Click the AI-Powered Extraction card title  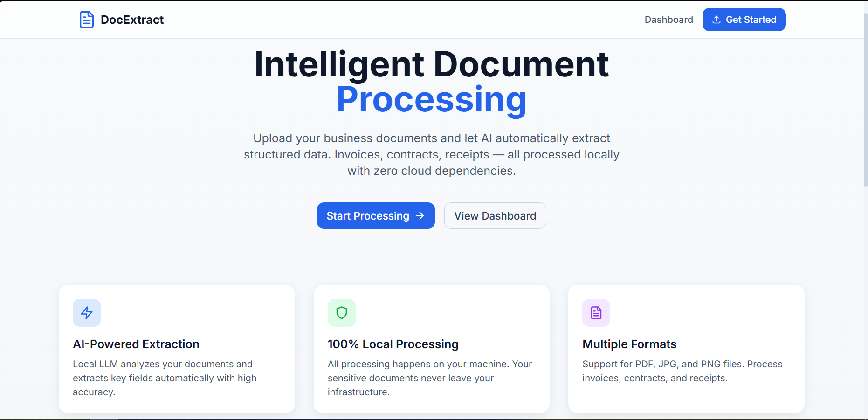tap(136, 344)
